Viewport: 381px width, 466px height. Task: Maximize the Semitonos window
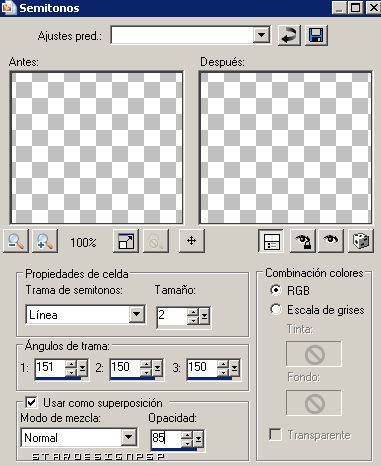355,7
